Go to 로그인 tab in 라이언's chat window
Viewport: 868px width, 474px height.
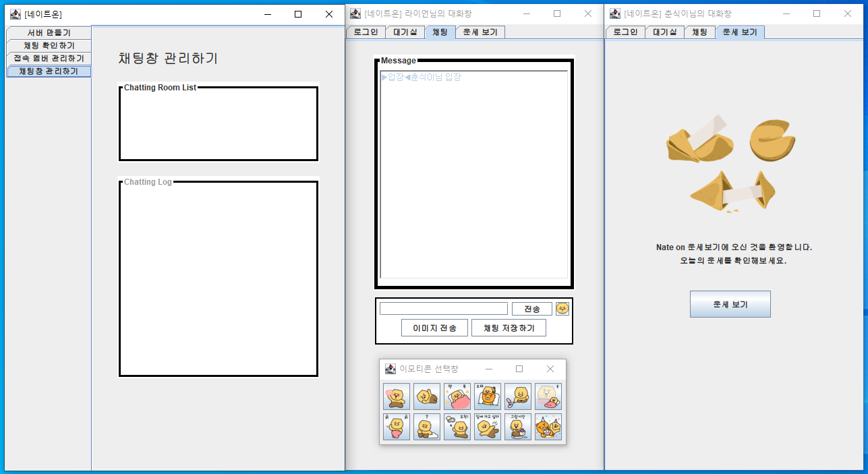click(x=366, y=32)
